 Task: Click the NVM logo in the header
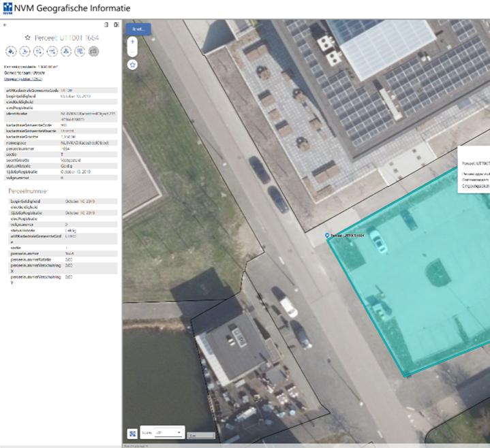7,9
